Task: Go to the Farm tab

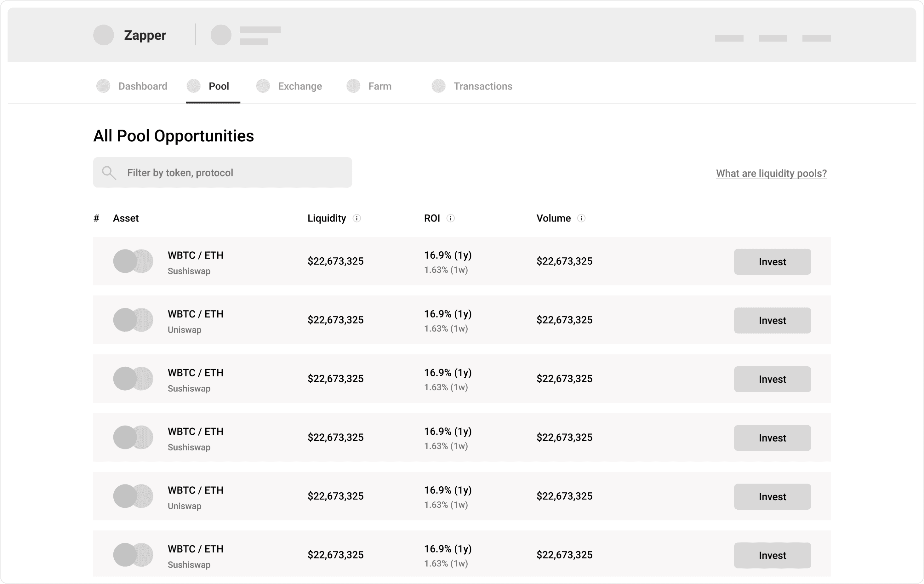Action: (x=379, y=86)
